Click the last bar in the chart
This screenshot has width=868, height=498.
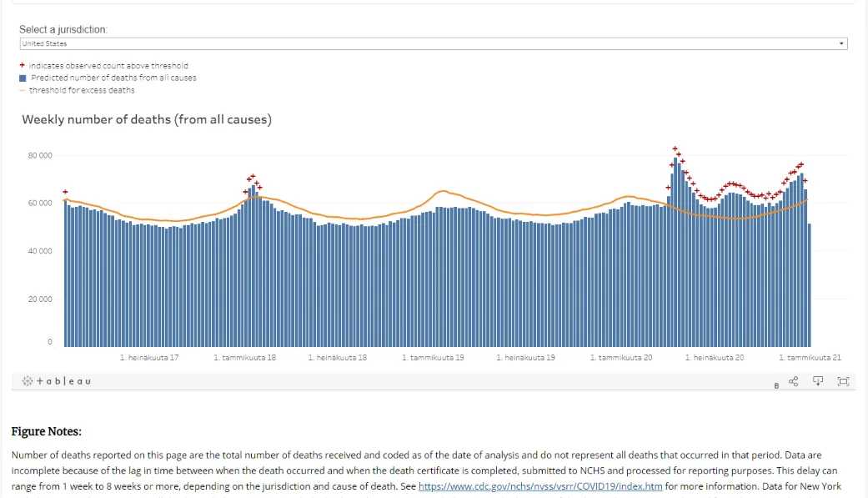[809, 285]
